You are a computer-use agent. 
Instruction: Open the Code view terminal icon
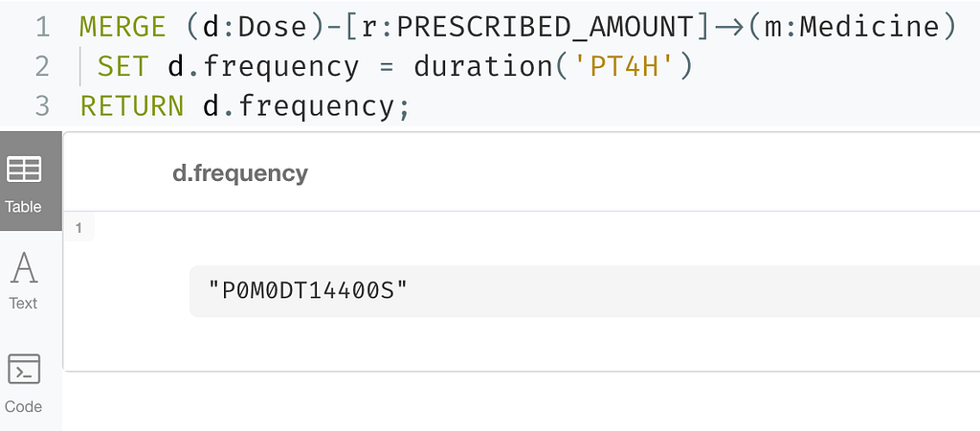pos(24,369)
